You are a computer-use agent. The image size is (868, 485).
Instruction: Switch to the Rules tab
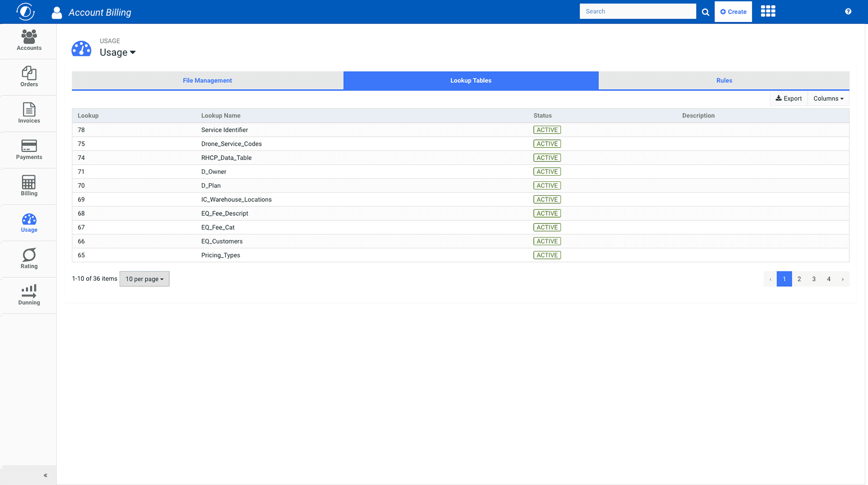pos(724,81)
